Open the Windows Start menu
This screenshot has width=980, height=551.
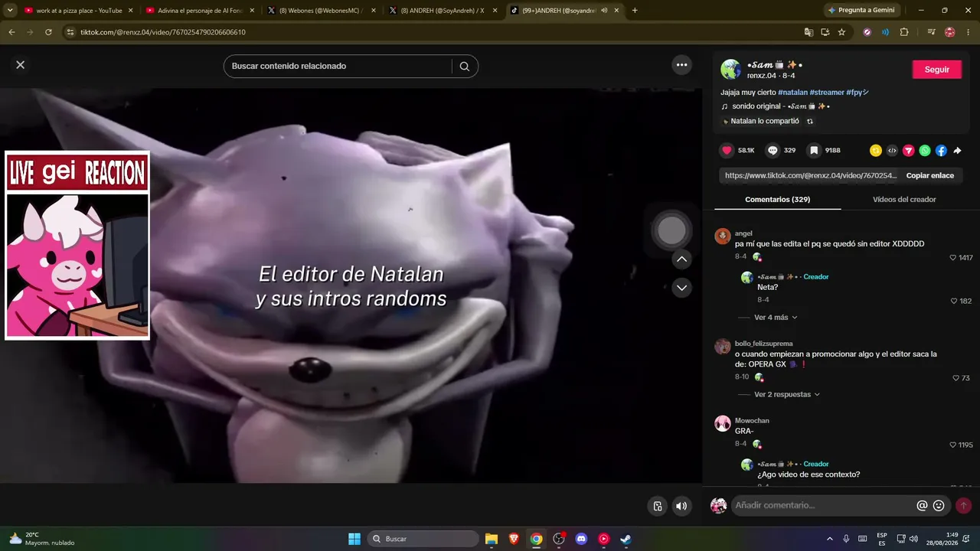[354, 539]
